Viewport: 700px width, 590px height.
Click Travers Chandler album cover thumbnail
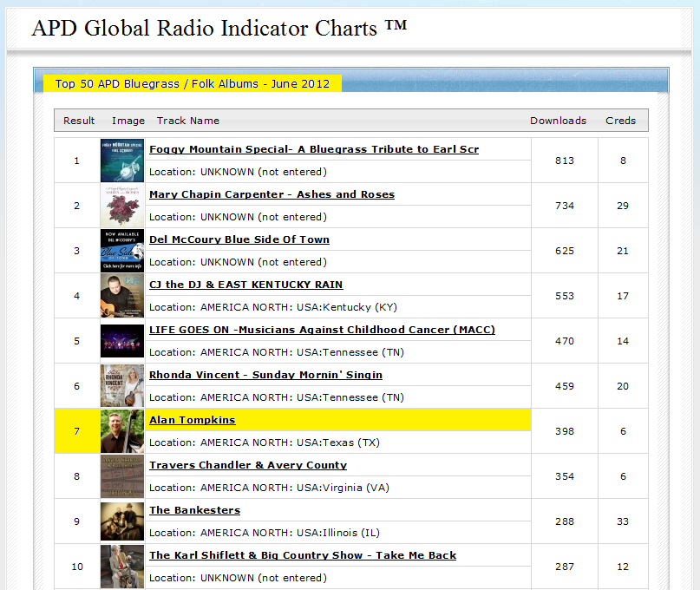[122, 476]
